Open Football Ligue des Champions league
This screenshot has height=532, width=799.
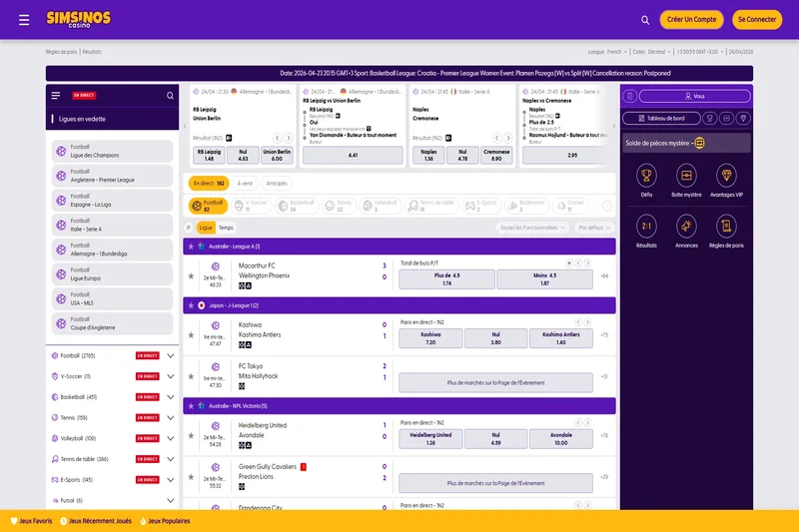pyautogui.click(x=112, y=151)
